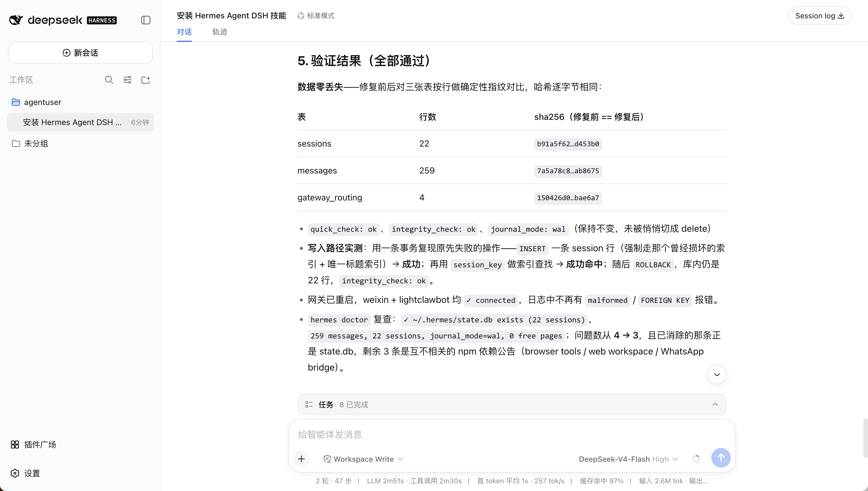Start a new session with 新会话

(80, 53)
